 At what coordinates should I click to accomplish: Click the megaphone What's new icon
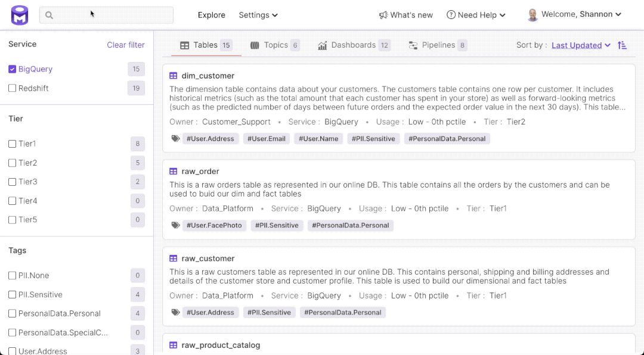click(383, 15)
